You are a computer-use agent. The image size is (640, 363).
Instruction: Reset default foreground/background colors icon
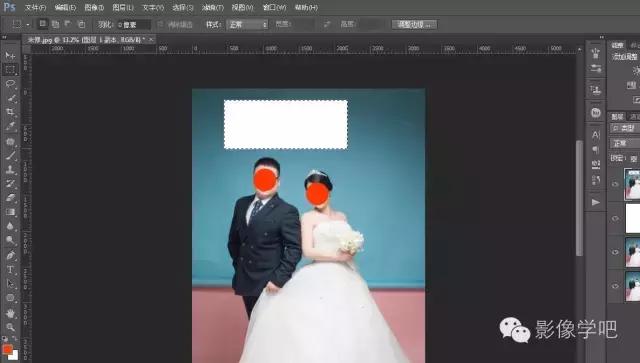[5, 339]
